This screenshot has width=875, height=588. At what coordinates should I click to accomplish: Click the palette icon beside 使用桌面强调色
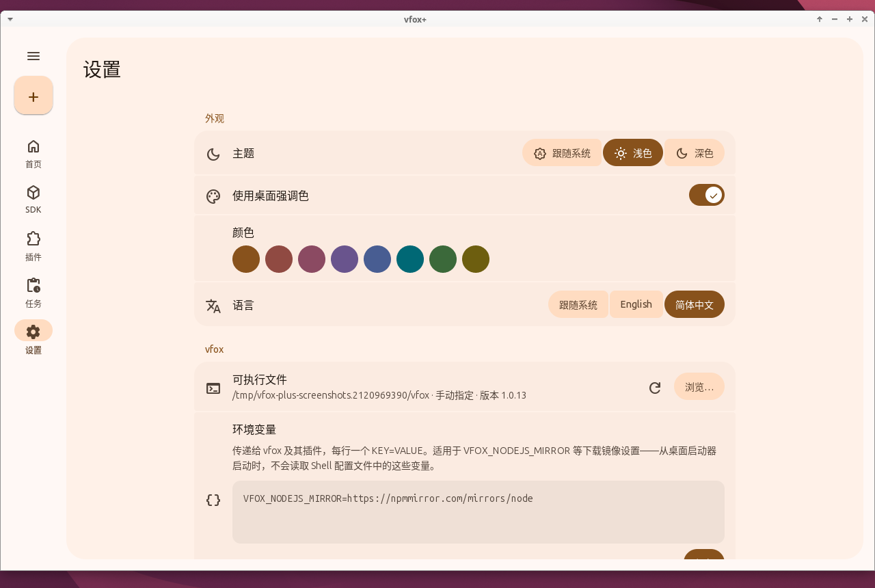[x=213, y=196]
